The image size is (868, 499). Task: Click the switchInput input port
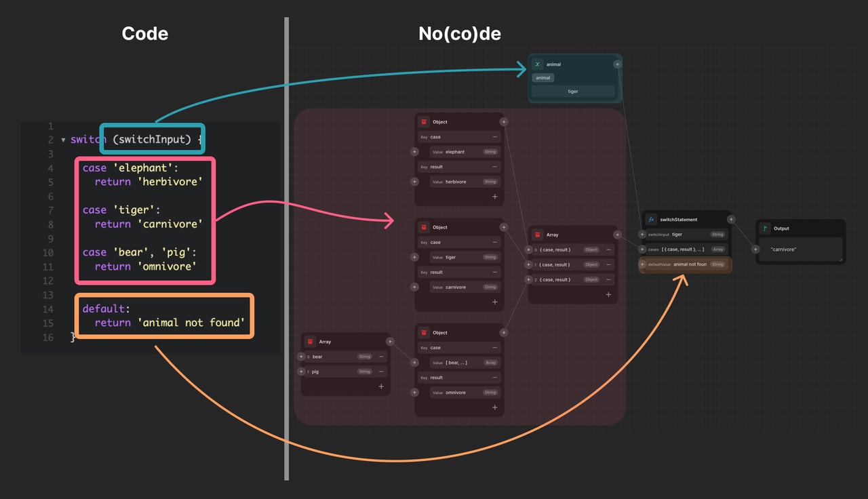(x=642, y=235)
